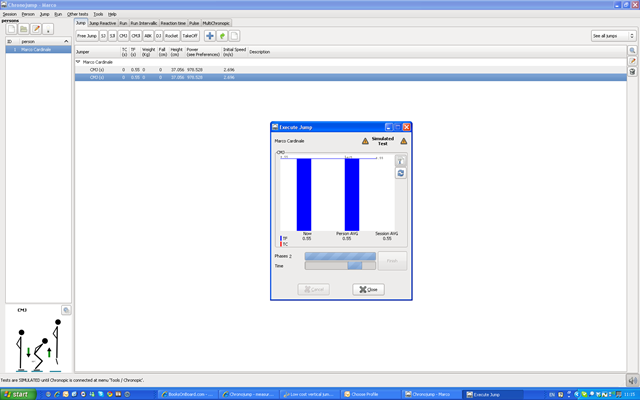This screenshot has width=640, height=400.
Task: Switch to Chronojump - Marco taskbar item
Action: [x=431, y=394]
